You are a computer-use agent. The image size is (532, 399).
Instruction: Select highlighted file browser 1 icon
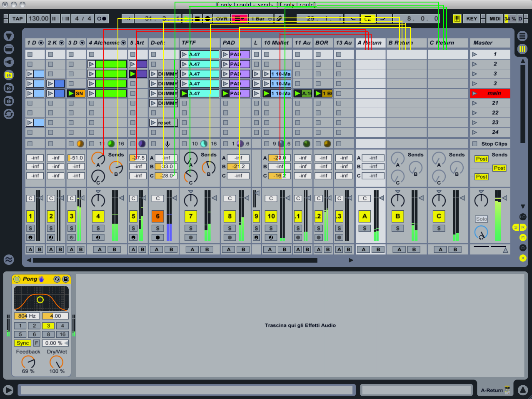point(9,75)
